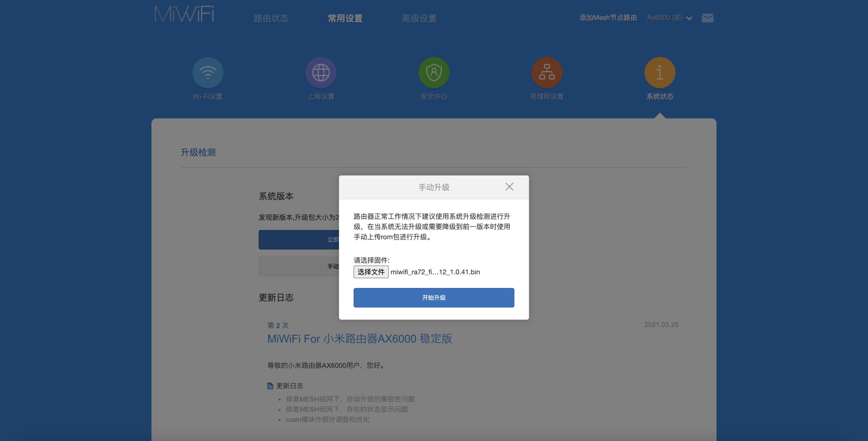Click the selected firmware filename field

point(435,272)
